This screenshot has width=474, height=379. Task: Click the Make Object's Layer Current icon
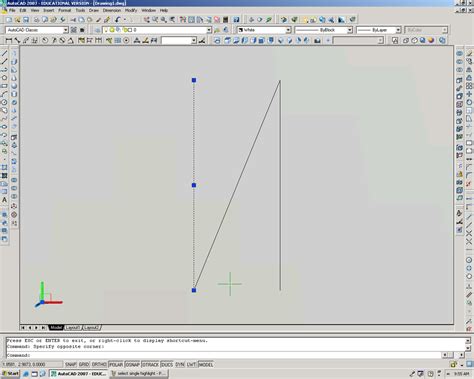(x=217, y=30)
